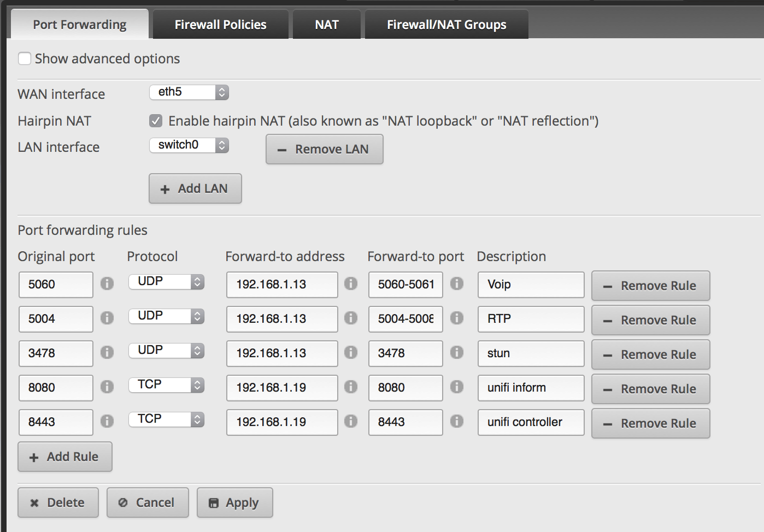Click info icon beside forward-to port 5004-5008

457,318
